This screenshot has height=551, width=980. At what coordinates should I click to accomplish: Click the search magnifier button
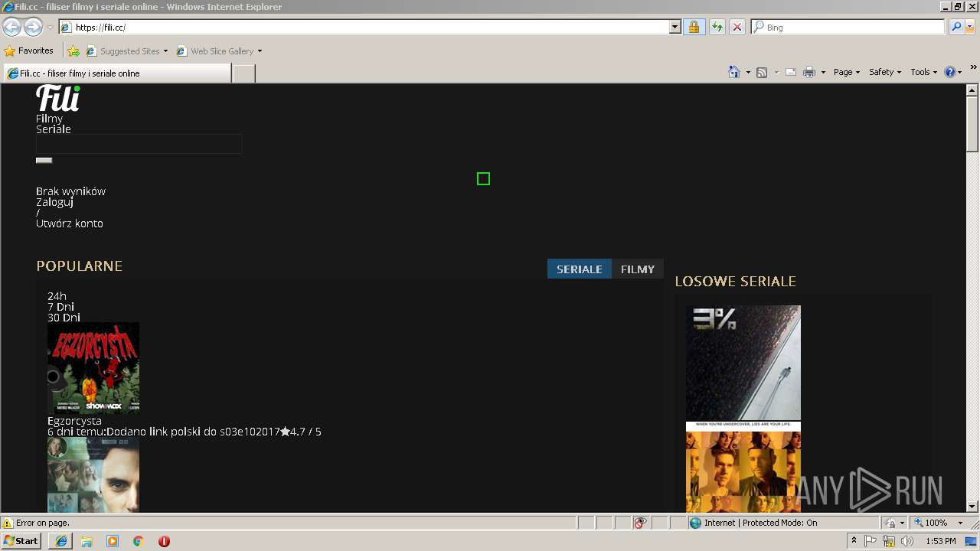955,28
